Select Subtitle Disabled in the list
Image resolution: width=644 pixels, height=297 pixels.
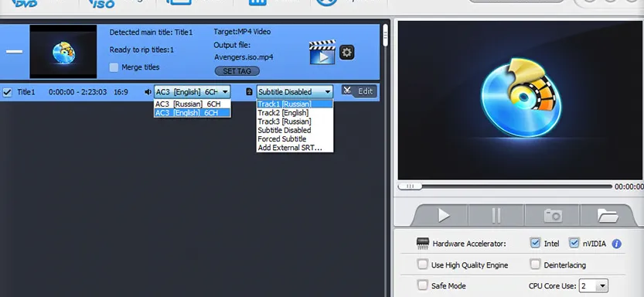(x=295, y=130)
